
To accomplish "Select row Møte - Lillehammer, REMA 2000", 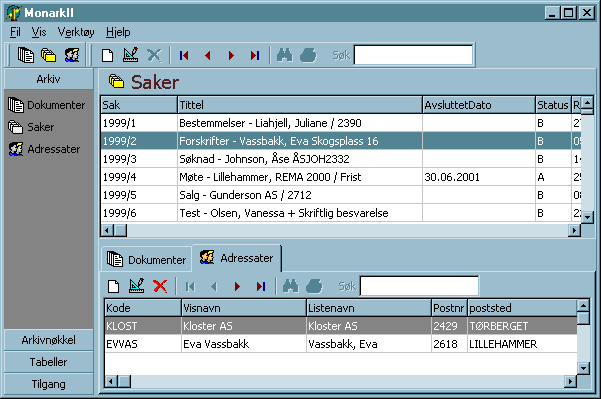I will coord(341,177).
